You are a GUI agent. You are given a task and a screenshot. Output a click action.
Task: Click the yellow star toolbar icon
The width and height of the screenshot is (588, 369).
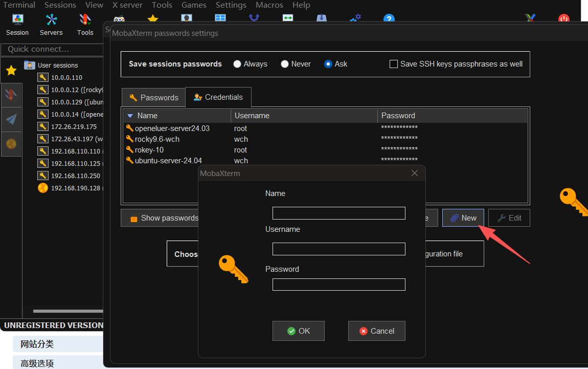pos(153,18)
